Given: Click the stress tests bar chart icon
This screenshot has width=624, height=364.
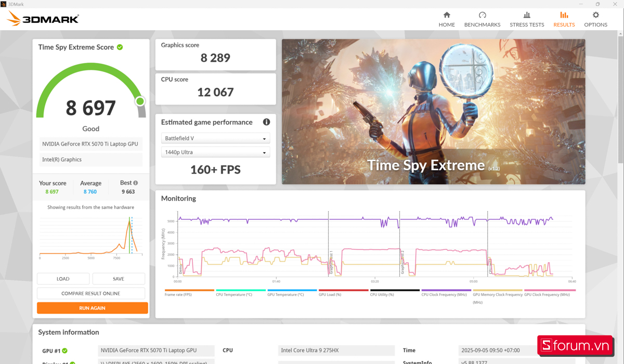Looking at the screenshot, I should (x=527, y=15).
